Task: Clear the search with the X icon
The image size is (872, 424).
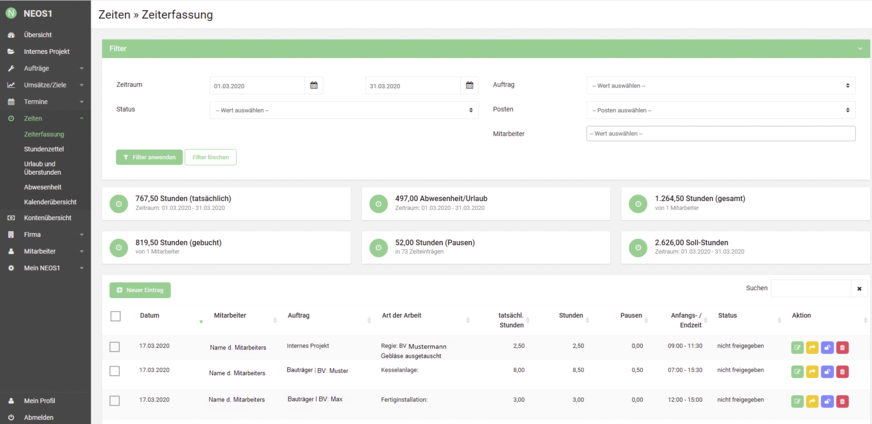Action: tap(858, 289)
